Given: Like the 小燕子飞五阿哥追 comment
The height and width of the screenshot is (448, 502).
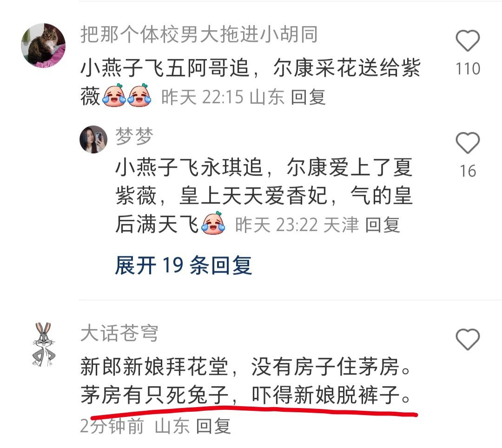Looking at the screenshot, I should [468, 40].
